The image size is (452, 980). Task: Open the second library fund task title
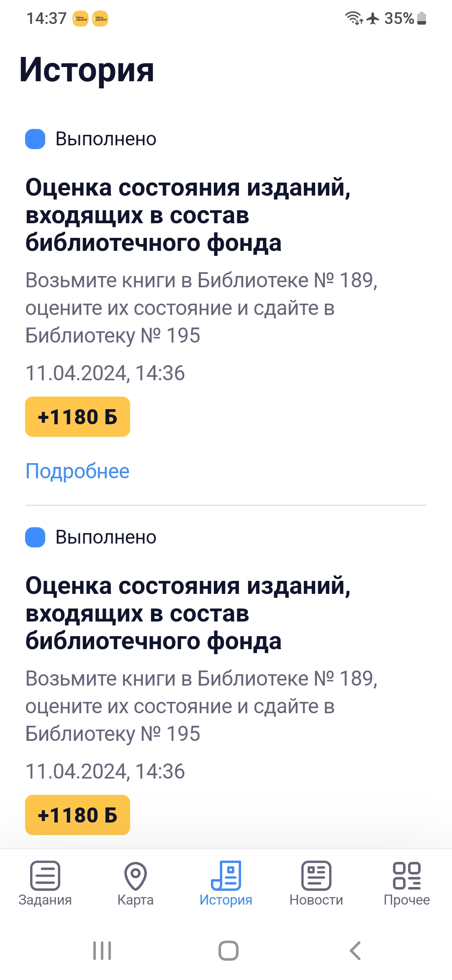[x=188, y=614]
